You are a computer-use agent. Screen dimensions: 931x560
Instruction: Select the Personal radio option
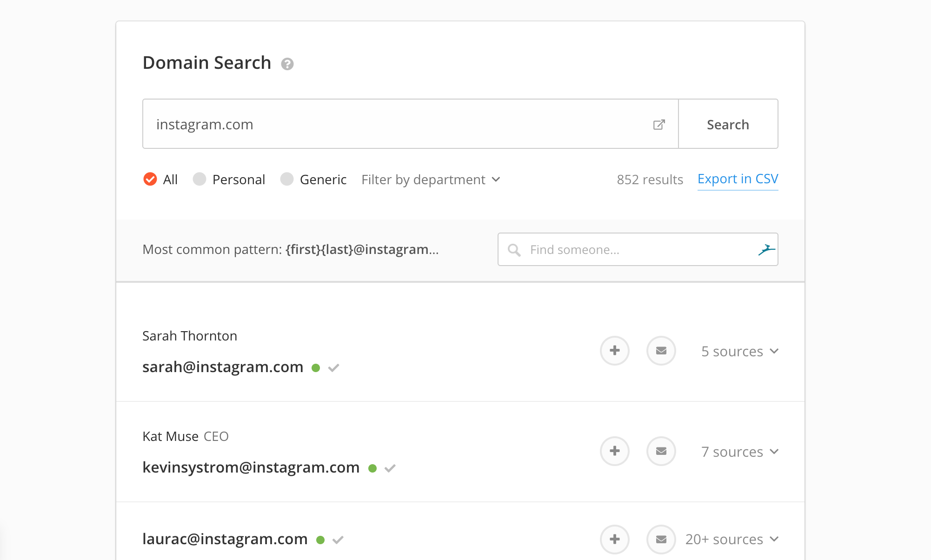coord(199,179)
